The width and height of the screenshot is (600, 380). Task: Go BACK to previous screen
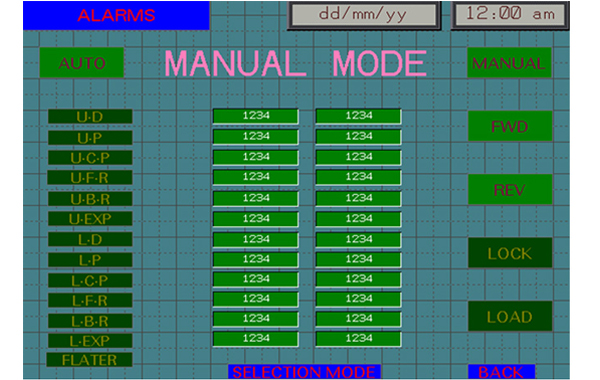click(501, 372)
